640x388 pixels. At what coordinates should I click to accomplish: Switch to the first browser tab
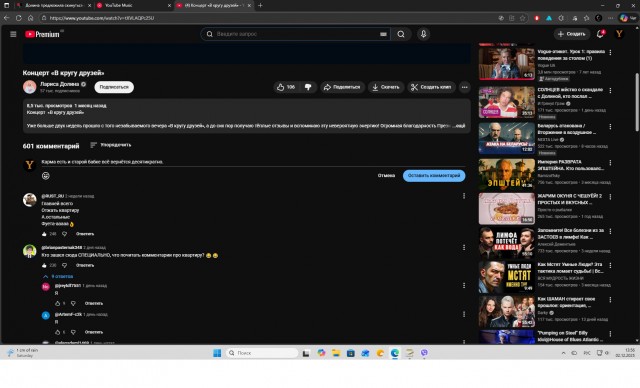[x=52, y=6]
